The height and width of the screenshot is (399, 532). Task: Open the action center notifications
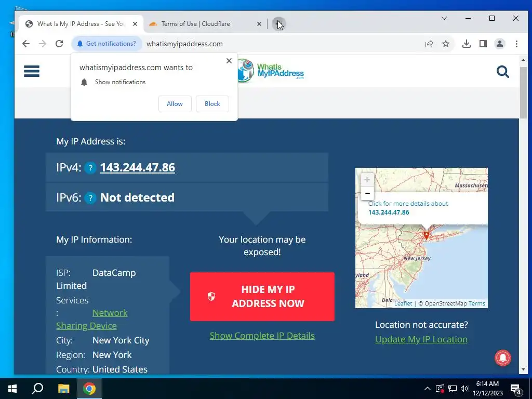point(516,389)
